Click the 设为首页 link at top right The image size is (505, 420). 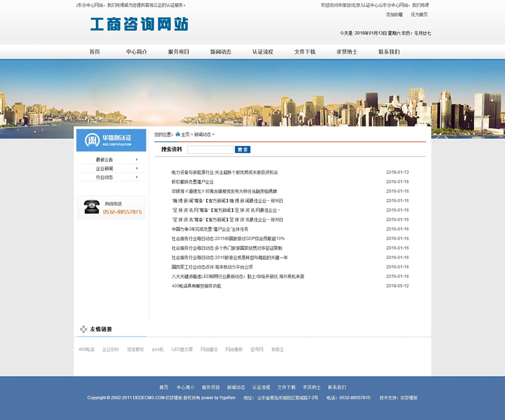419,14
